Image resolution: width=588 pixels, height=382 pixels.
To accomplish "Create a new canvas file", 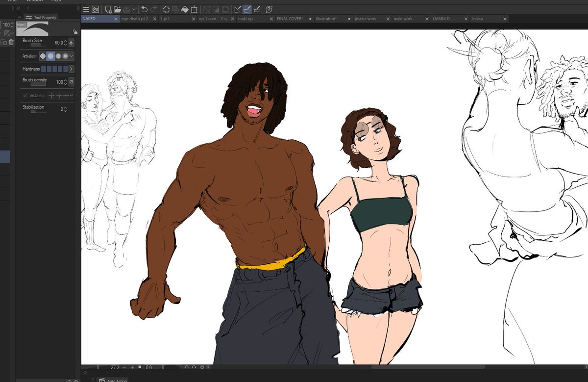I will click(x=109, y=9).
